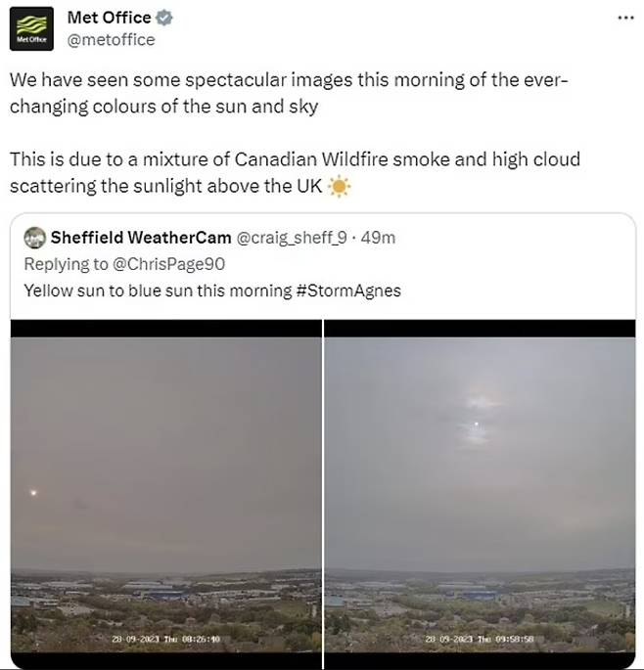Open the Sheffield WeatherCam profile name
Image resolution: width=644 pixels, height=670 pixels.
tap(141, 238)
